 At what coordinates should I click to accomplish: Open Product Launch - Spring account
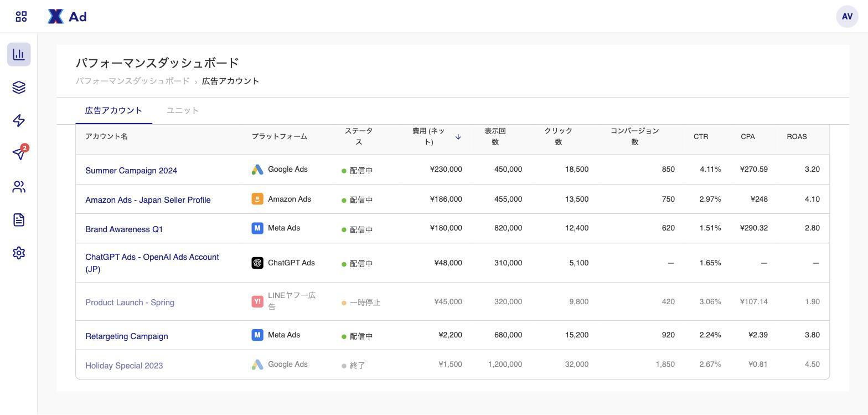(x=130, y=303)
